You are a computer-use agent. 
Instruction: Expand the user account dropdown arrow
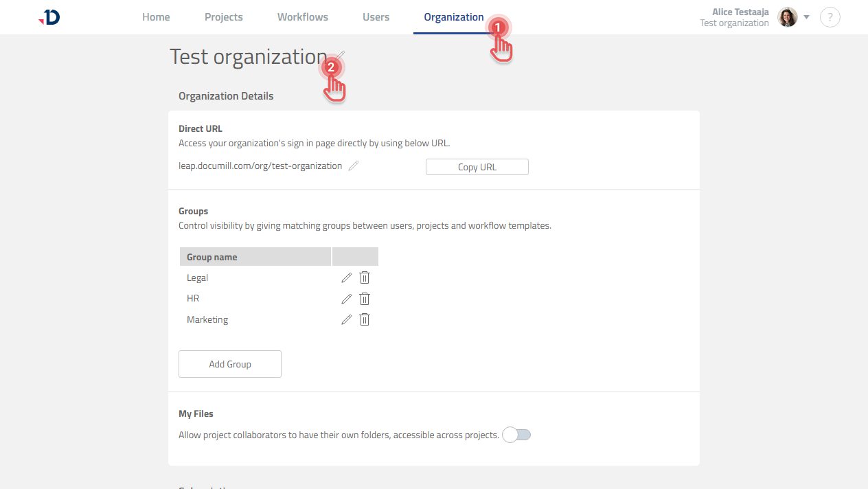click(x=806, y=17)
